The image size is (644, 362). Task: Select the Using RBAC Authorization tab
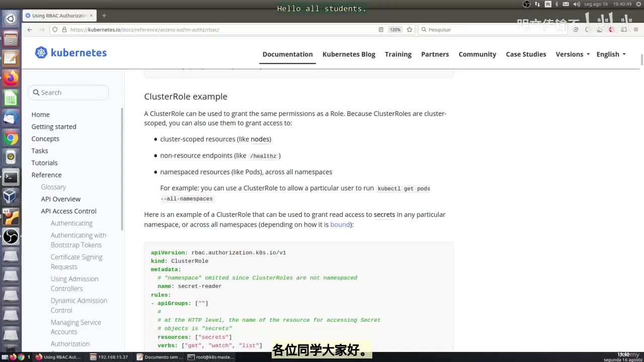click(x=59, y=16)
